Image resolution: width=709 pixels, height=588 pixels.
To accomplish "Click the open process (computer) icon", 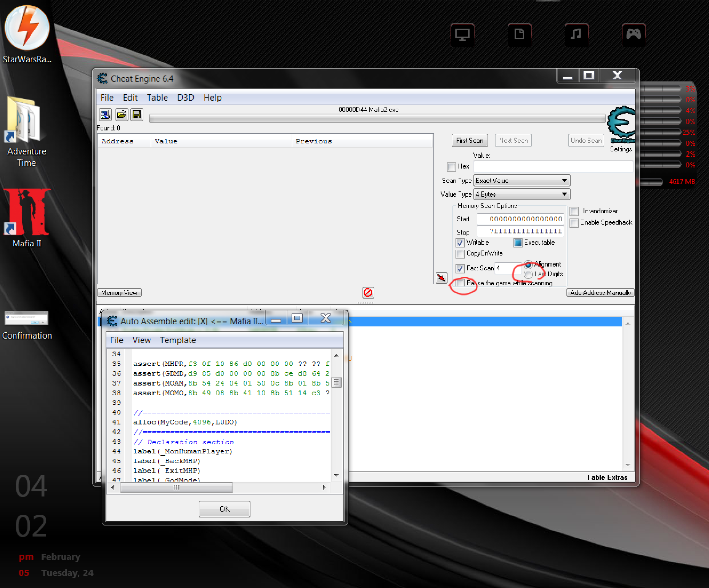I will pos(105,114).
